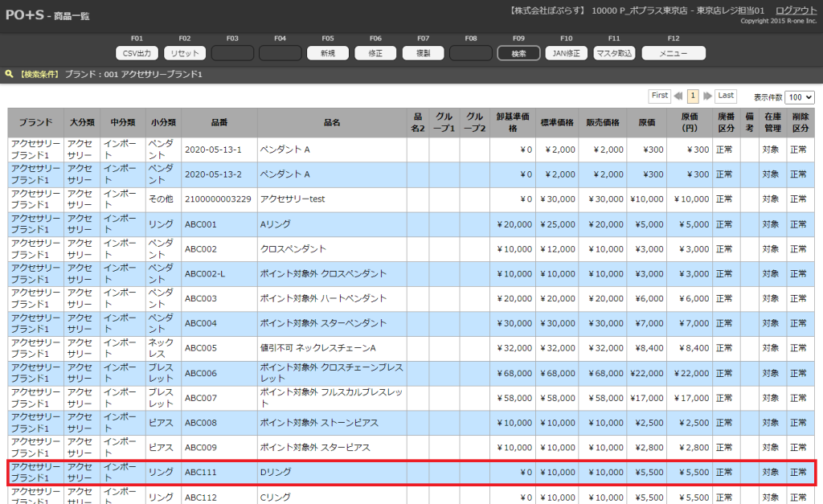Select the Dリング row ABC111
The image size is (823, 504).
click(x=331, y=472)
